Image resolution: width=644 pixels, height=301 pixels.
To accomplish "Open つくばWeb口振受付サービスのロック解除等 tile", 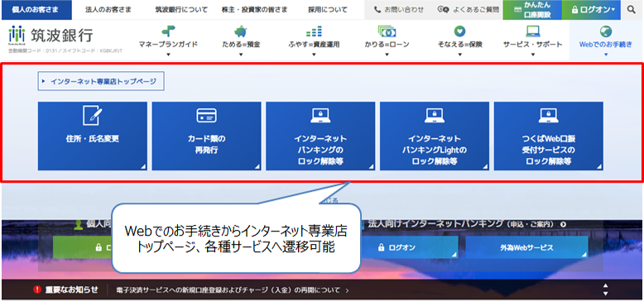I will tap(549, 136).
